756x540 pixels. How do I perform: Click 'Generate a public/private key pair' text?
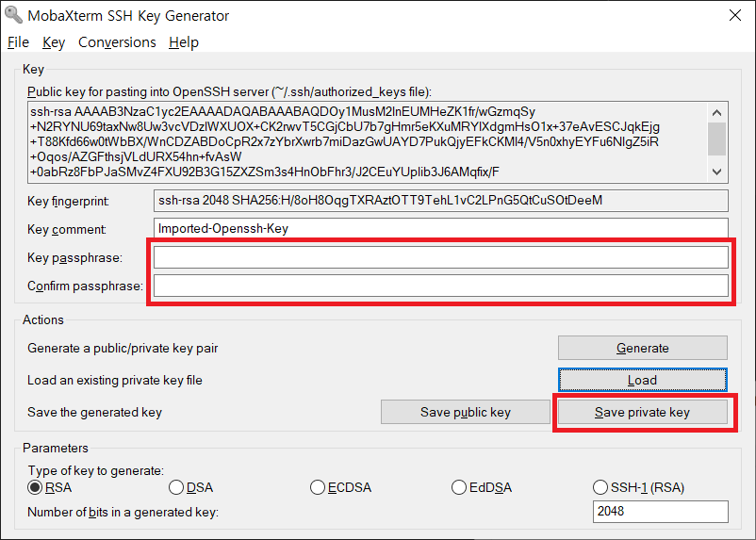point(123,348)
